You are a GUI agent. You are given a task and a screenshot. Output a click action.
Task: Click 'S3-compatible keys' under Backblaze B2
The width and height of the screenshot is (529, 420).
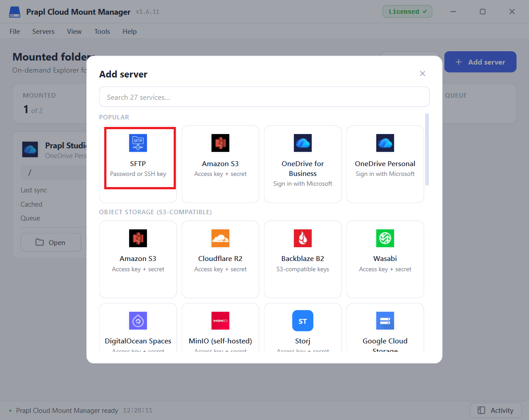303,269
